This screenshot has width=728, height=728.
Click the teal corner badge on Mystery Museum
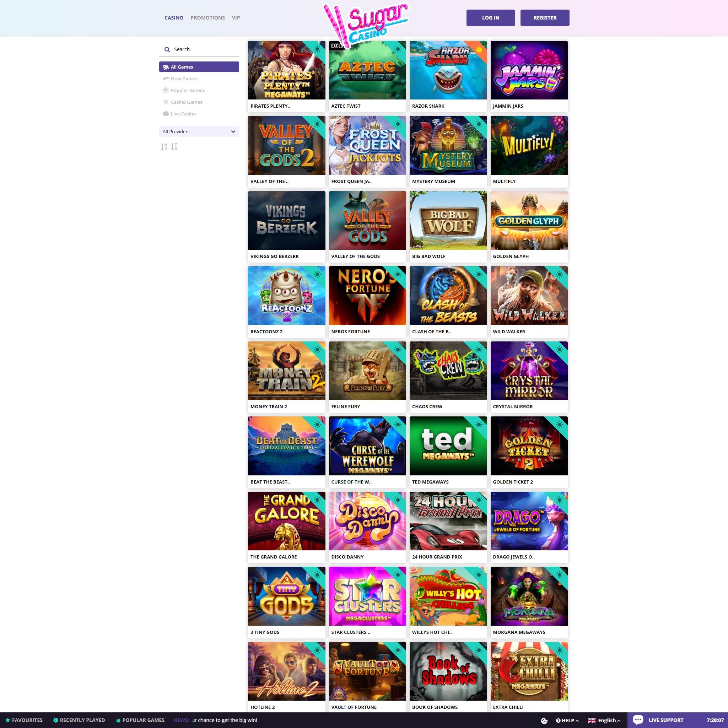pyautogui.click(x=479, y=124)
